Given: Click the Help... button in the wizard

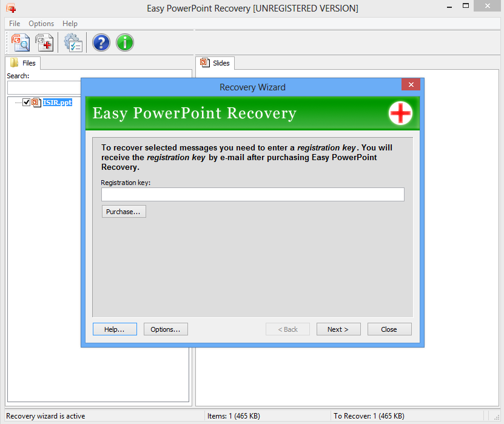Looking at the screenshot, I should 115,329.
